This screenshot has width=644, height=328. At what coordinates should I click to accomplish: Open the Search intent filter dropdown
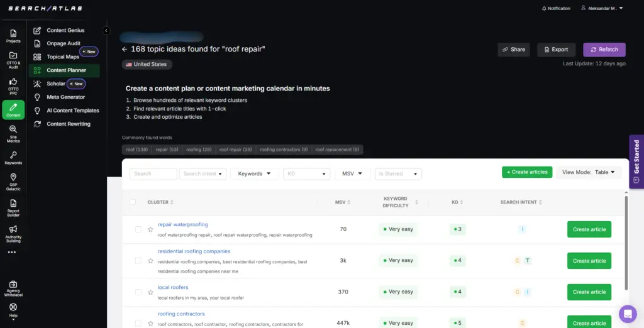coord(203,173)
